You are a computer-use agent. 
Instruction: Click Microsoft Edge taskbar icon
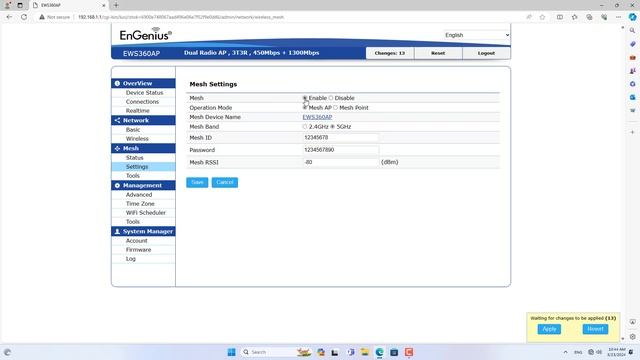click(380, 352)
